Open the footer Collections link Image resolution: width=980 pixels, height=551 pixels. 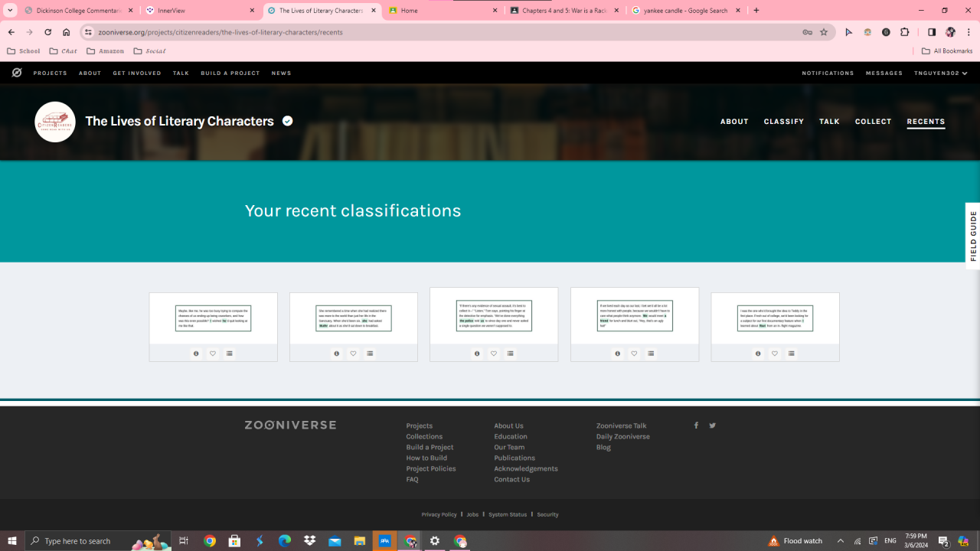coord(424,436)
